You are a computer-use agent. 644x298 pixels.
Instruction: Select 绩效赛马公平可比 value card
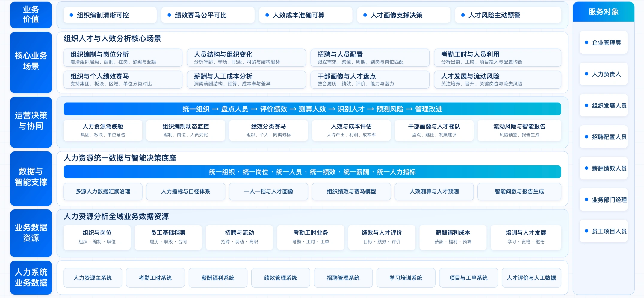pos(208,15)
